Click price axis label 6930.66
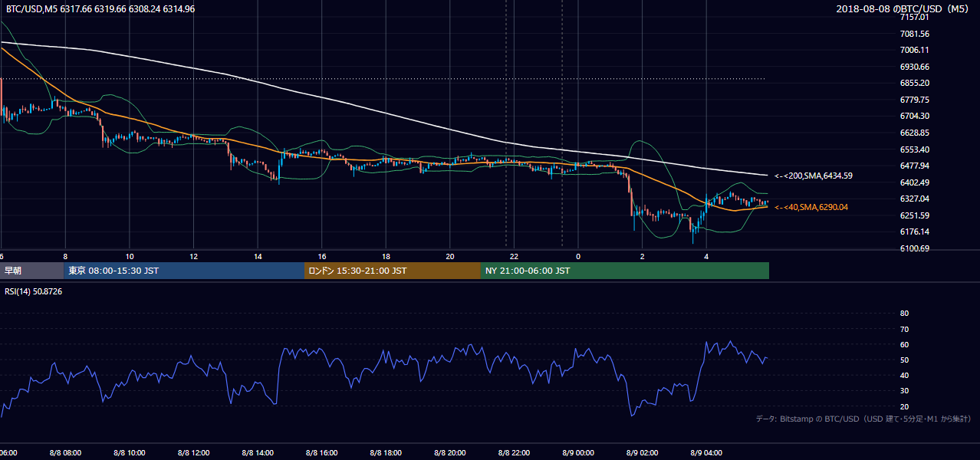This screenshot has height=460, width=980. 915,67
